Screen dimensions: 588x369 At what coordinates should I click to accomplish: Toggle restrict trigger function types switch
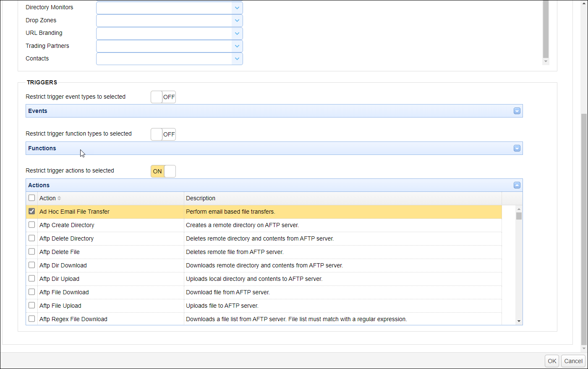pos(163,134)
